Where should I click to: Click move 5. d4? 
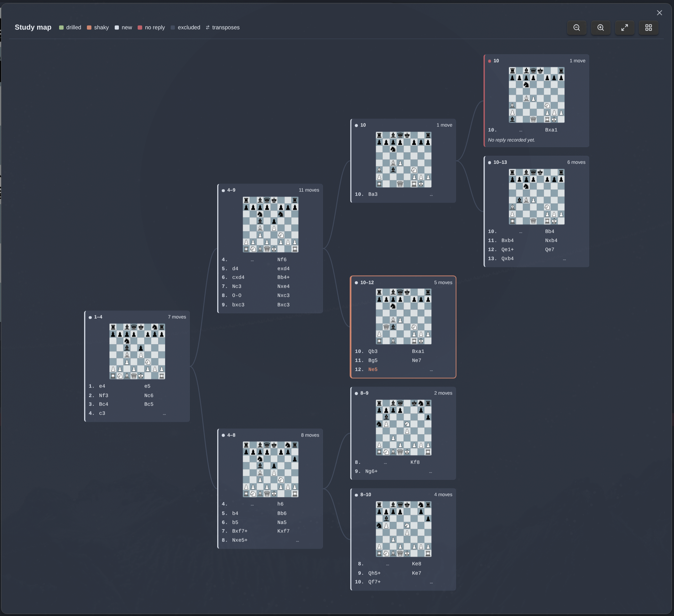(235, 269)
